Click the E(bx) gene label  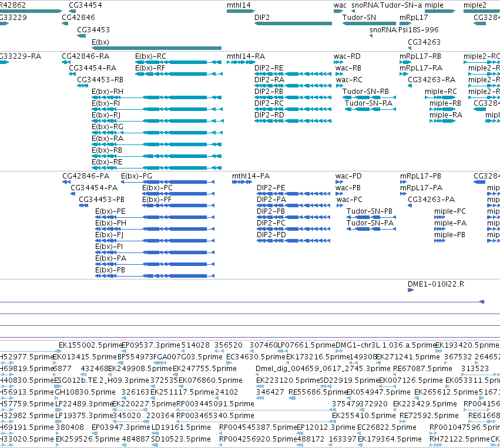(100, 42)
